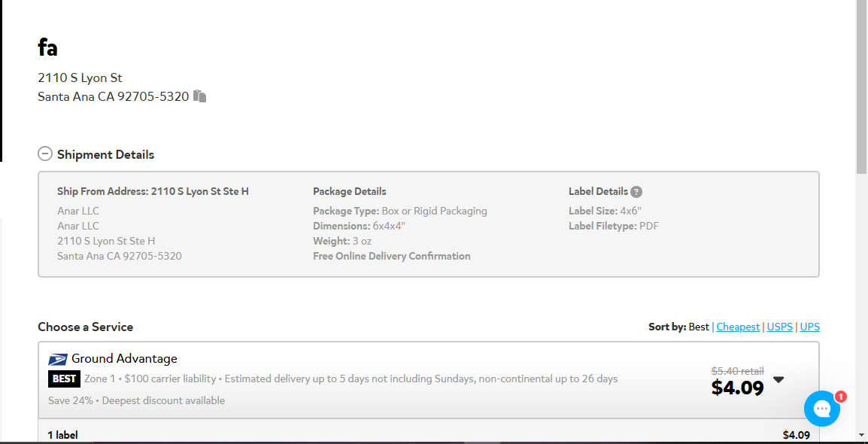Screen dimensions: 868x444
Task: Expand the price dropdown arrow beside $4.09
Action: pos(779,380)
